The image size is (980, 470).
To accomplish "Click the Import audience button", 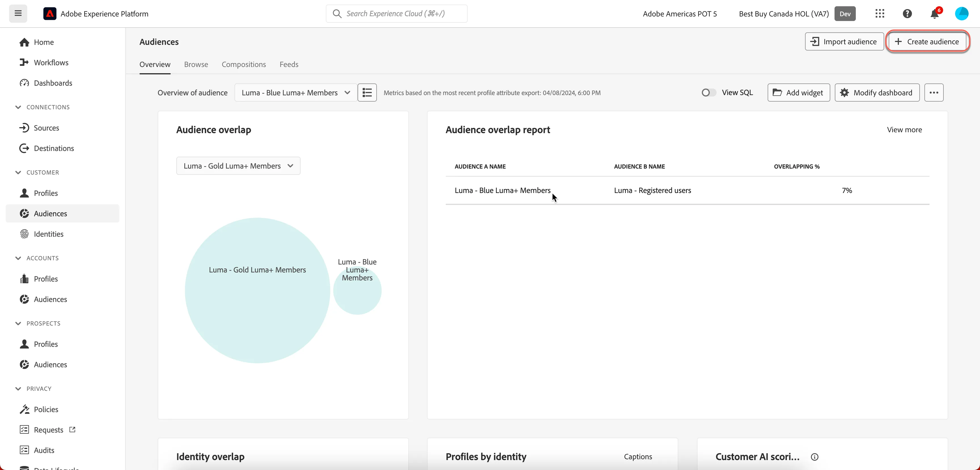I will coord(844,41).
